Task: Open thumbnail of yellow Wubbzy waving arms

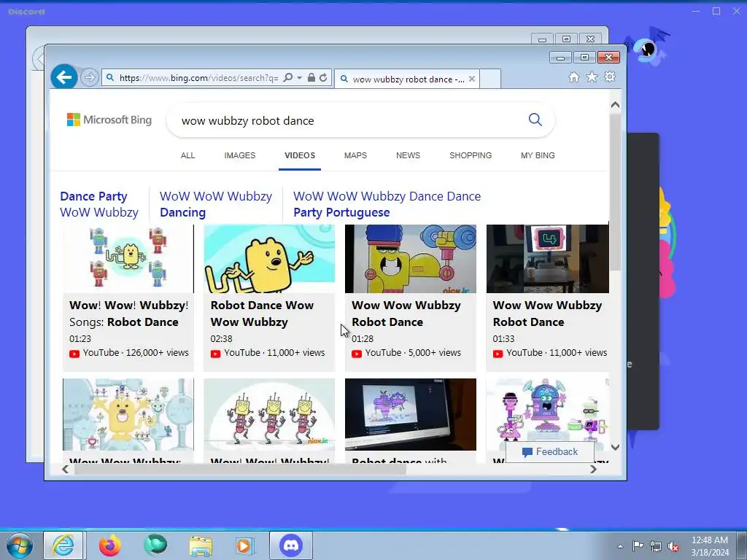Action: pyautogui.click(x=269, y=259)
